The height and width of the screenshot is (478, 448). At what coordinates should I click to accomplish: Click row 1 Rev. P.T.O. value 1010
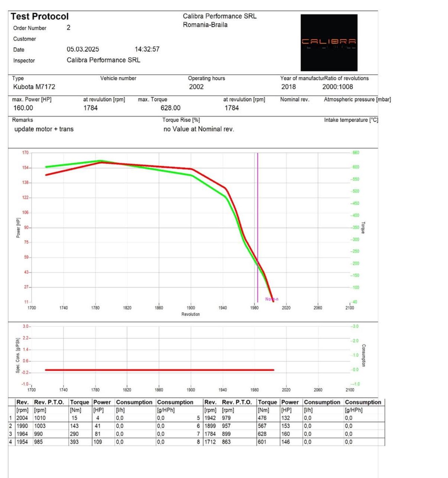[x=40, y=418]
